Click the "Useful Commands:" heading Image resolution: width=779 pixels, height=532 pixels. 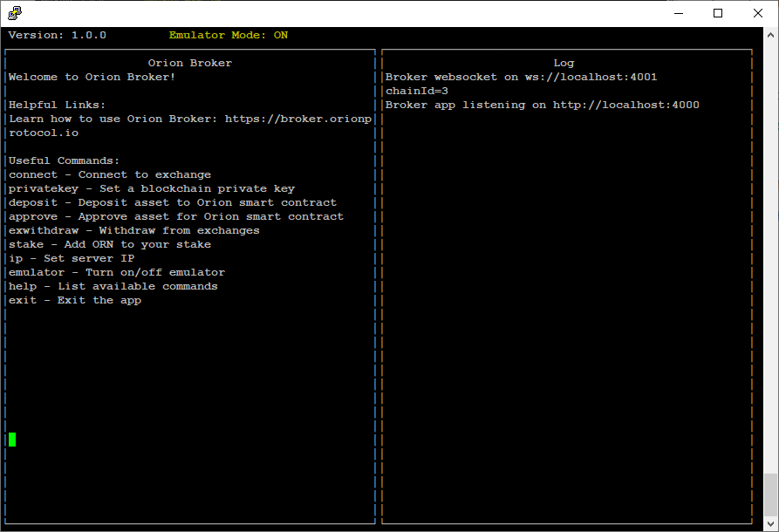point(64,160)
